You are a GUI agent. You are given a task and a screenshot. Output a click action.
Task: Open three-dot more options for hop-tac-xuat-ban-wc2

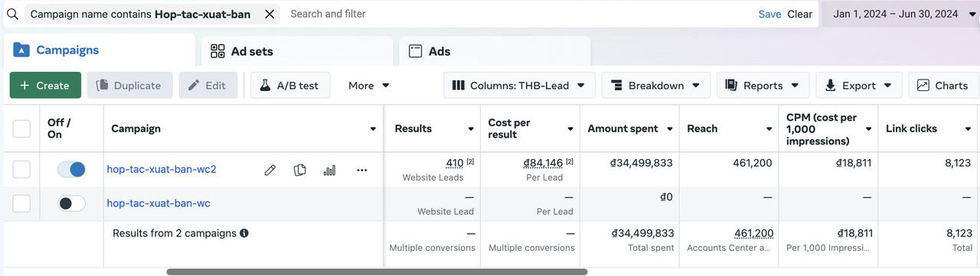pos(362,170)
